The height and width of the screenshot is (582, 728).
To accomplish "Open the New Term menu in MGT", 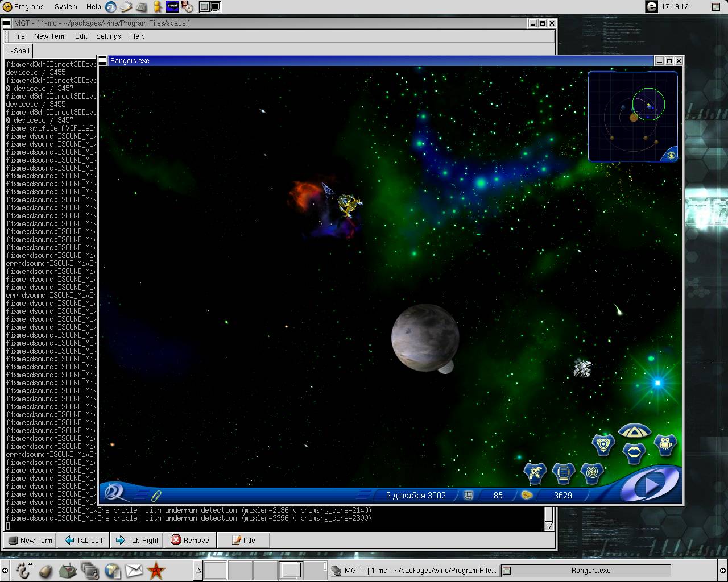I will pyautogui.click(x=50, y=36).
